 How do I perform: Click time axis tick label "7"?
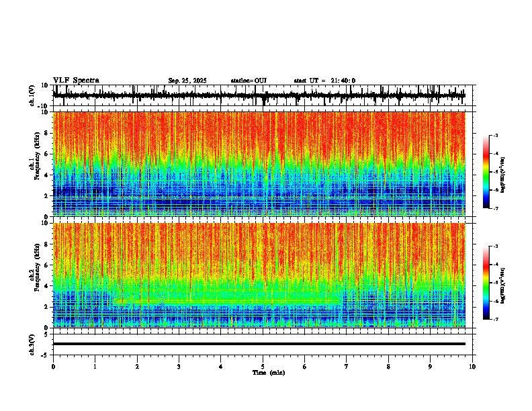[x=347, y=367]
